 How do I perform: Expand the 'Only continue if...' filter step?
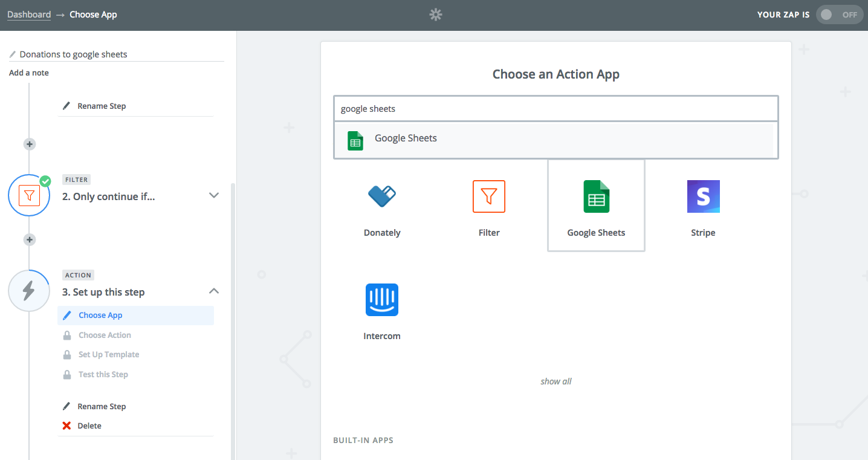tap(213, 195)
